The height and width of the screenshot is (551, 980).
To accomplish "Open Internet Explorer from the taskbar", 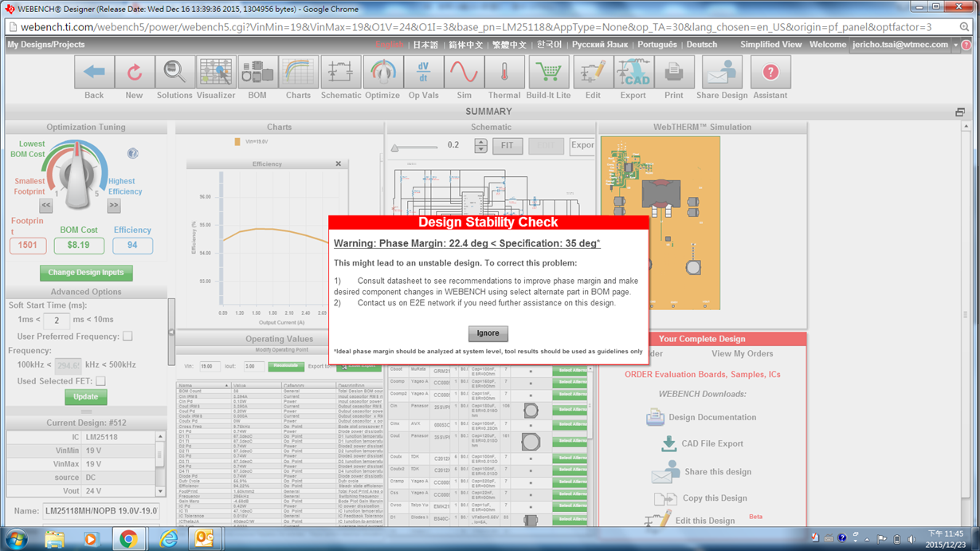I will (168, 539).
